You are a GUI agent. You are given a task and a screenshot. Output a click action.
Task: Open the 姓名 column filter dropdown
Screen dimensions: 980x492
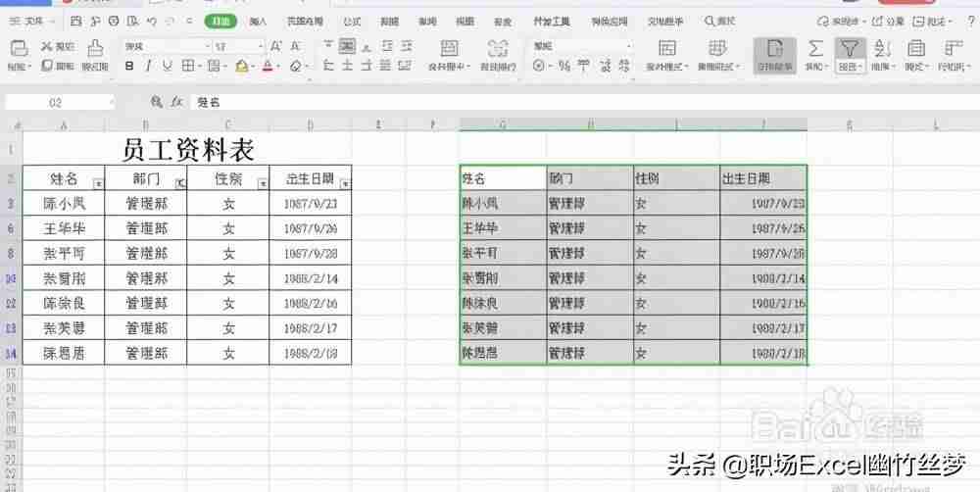click(98, 183)
